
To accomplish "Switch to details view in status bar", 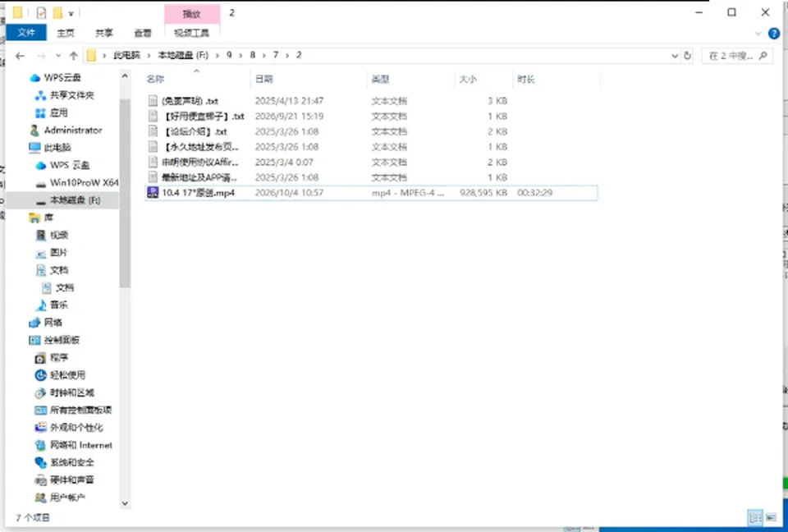I will [755, 517].
